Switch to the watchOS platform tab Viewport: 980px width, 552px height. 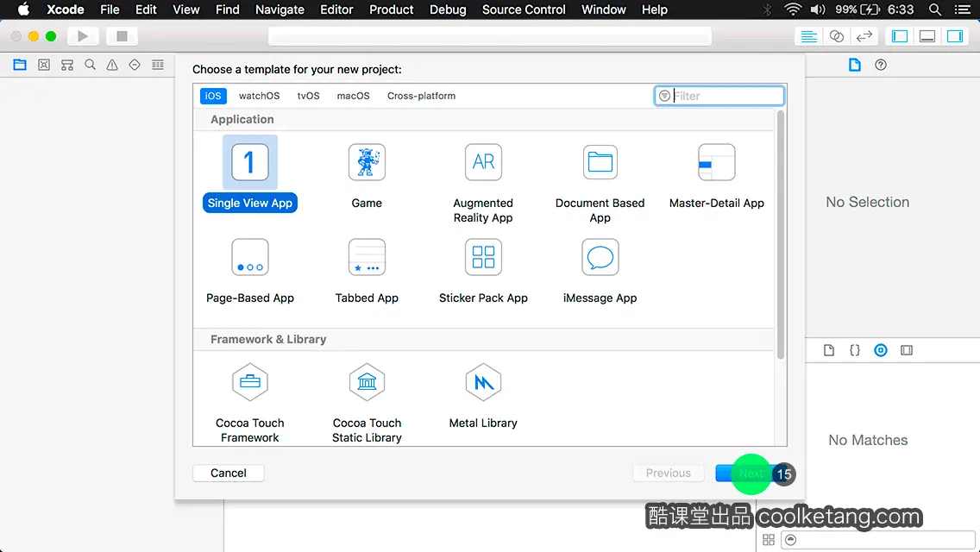260,96
